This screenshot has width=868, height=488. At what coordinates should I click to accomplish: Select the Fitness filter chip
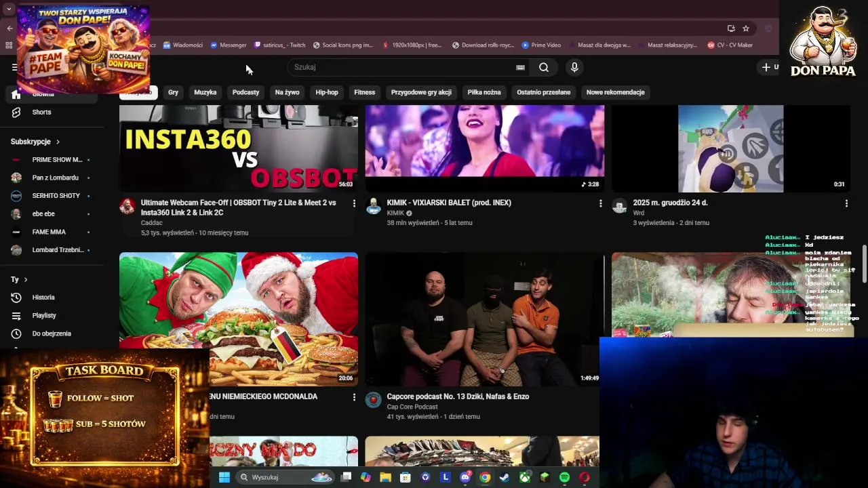365,92
